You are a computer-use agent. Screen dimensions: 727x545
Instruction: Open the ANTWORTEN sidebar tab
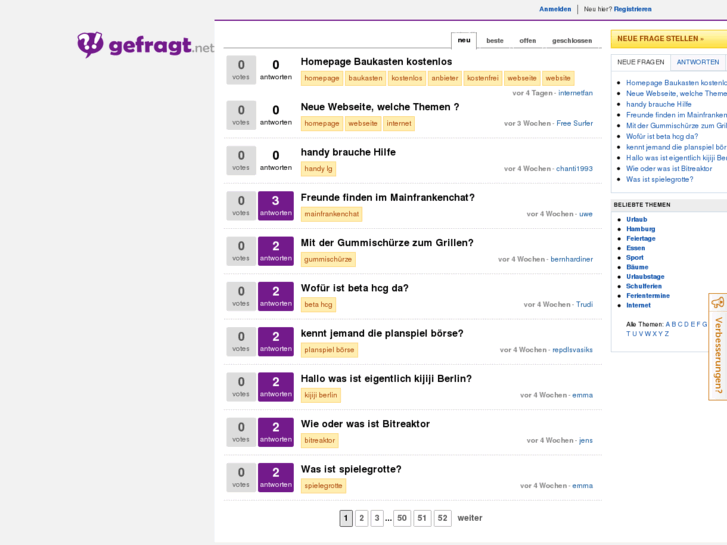pyautogui.click(x=697, y=62)
